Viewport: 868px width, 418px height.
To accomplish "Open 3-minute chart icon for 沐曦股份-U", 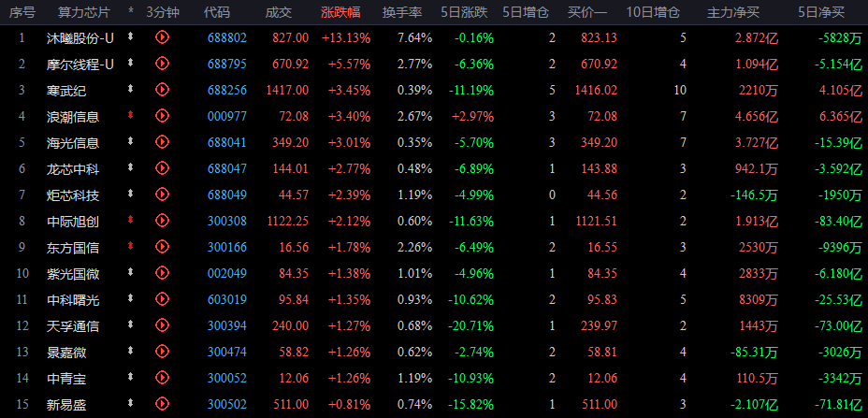I will [162, 37].
